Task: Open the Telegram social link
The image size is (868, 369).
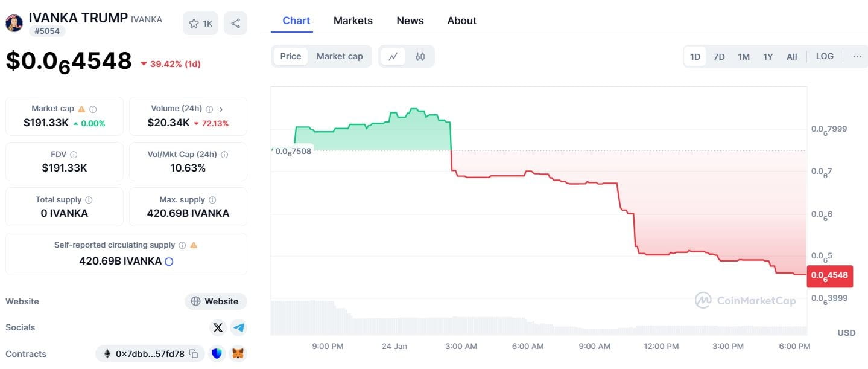Action: (239, 327)
